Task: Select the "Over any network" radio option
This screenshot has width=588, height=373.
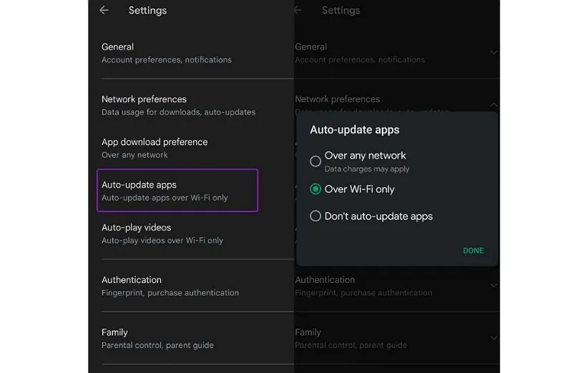Action: click(315, 161)
